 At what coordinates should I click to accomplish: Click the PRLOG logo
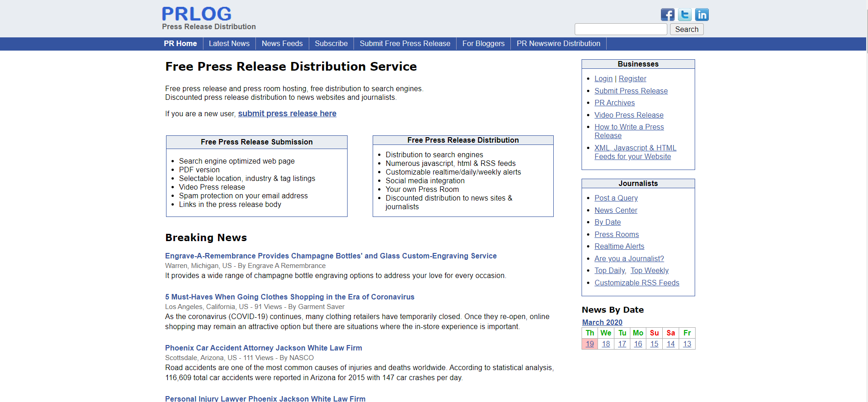tap(197, 14)
